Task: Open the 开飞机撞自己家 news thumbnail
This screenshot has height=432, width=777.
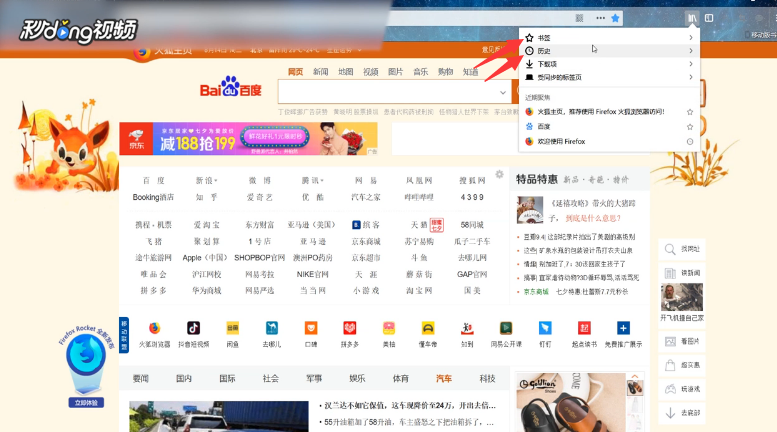Action: click(x=682, y=297)
